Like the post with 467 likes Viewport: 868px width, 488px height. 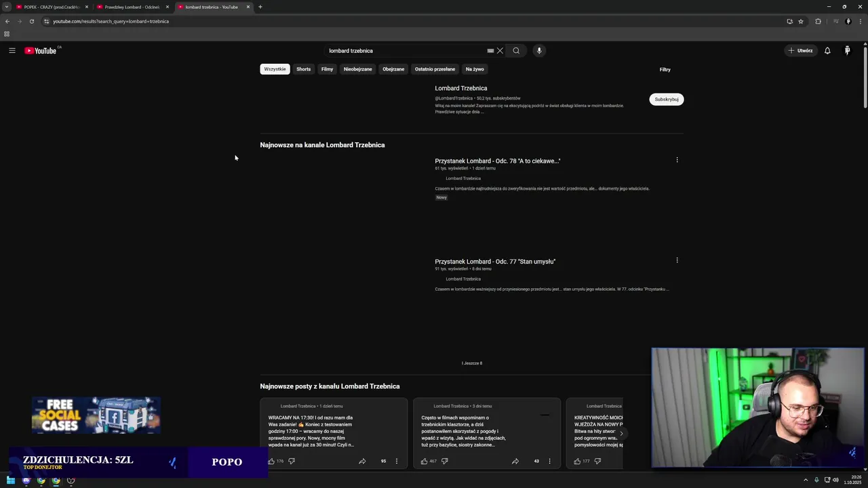click(425, 461)
